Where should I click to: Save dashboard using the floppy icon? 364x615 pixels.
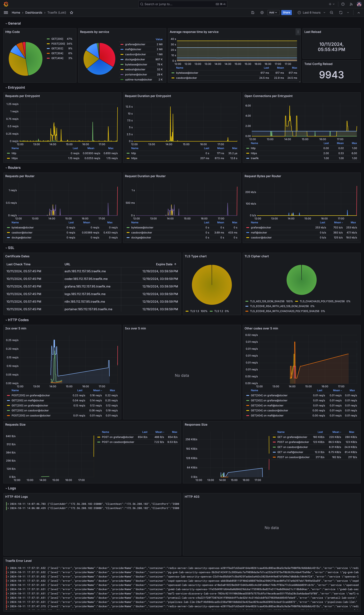pyautogui.click(x=253, y=13)
